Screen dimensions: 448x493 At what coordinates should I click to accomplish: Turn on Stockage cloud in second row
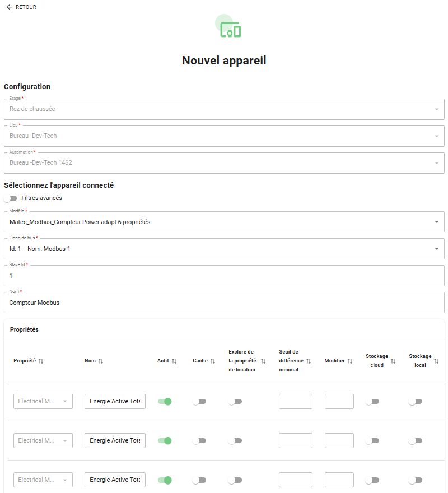(372, 441)
